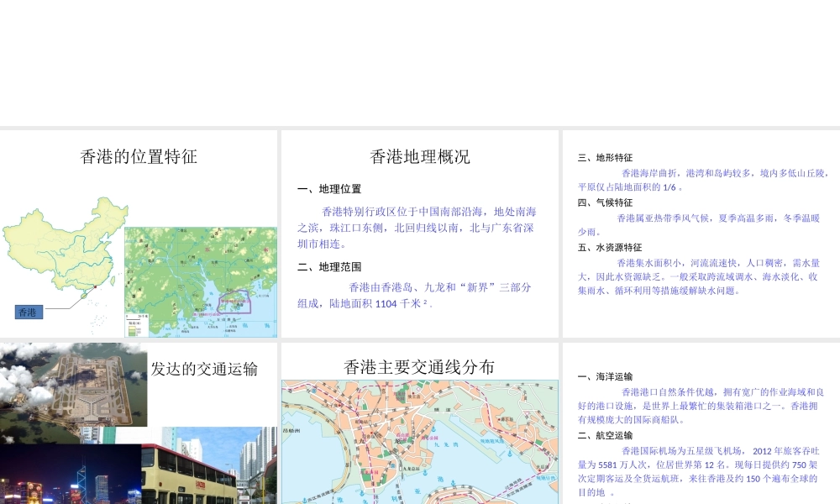Open the 发达的交通运输 slide thumbnail

pos(139,423)
